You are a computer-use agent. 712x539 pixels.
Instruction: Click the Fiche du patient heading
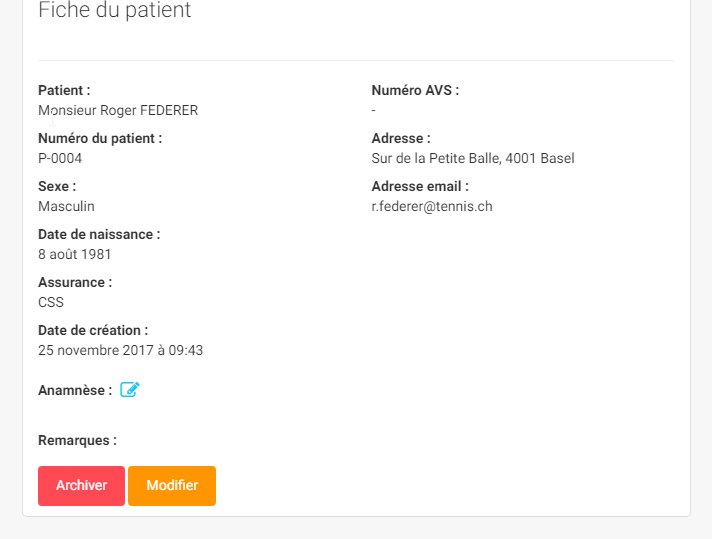tap(114, 10)
